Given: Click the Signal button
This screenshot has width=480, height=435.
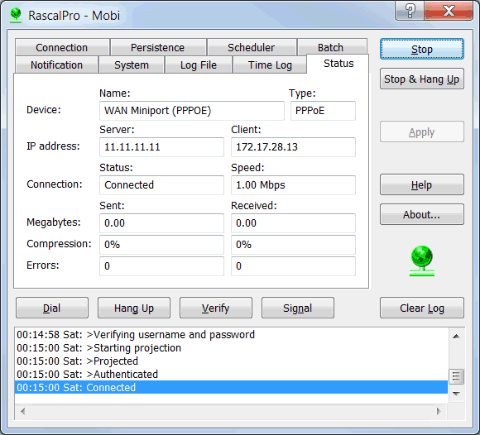Looking at the screenshot, I should tap(298, 308).
